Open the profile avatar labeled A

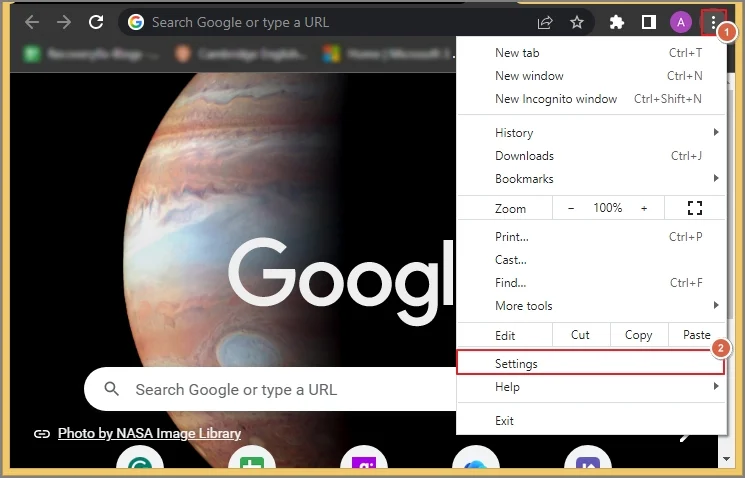(681, 22)
